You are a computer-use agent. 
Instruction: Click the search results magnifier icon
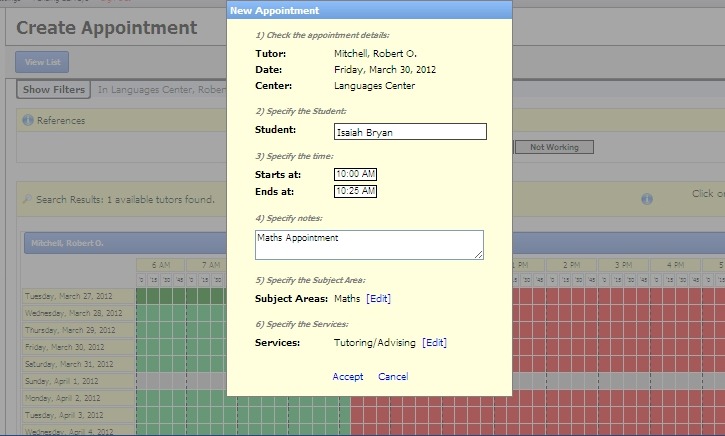pyautogui.click(x=27, y=199)
